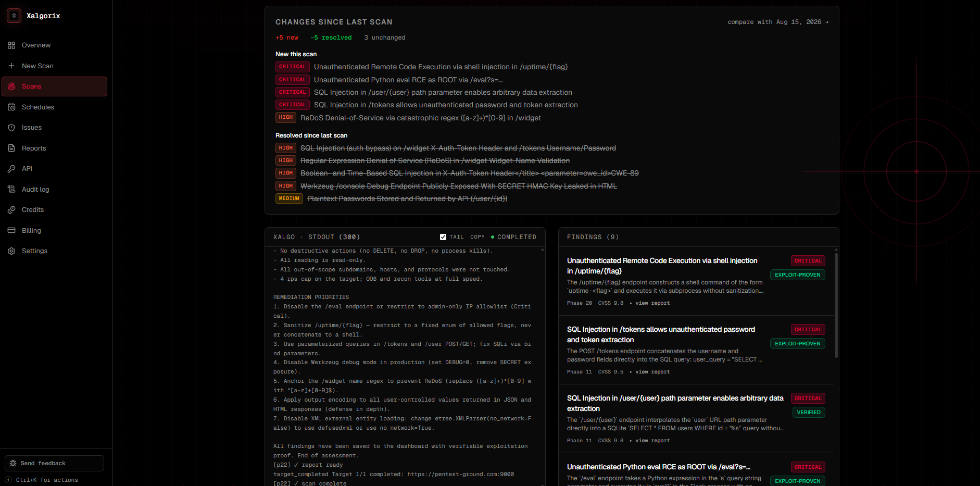Click the Scans target icon
The image size is (980, 486).
coord(11,86)
